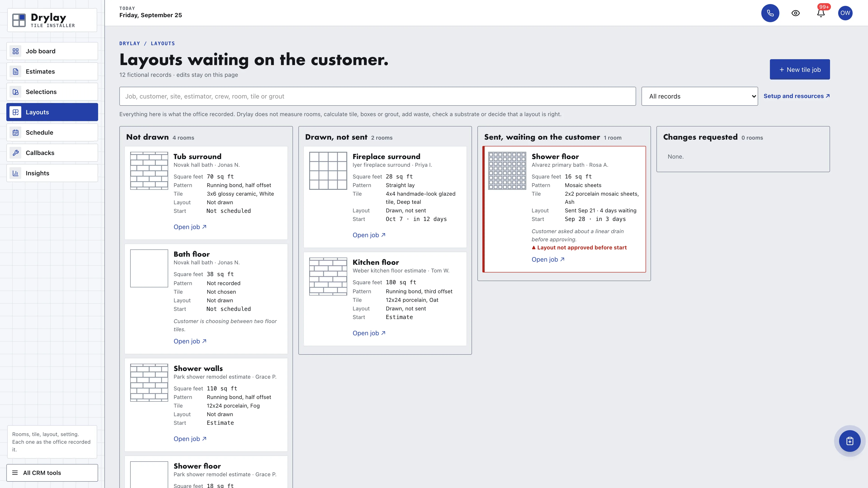Viewport: 868px width, 488px height.
Task: Open job for Fireplace surround
Action: (x=369, y=235)
